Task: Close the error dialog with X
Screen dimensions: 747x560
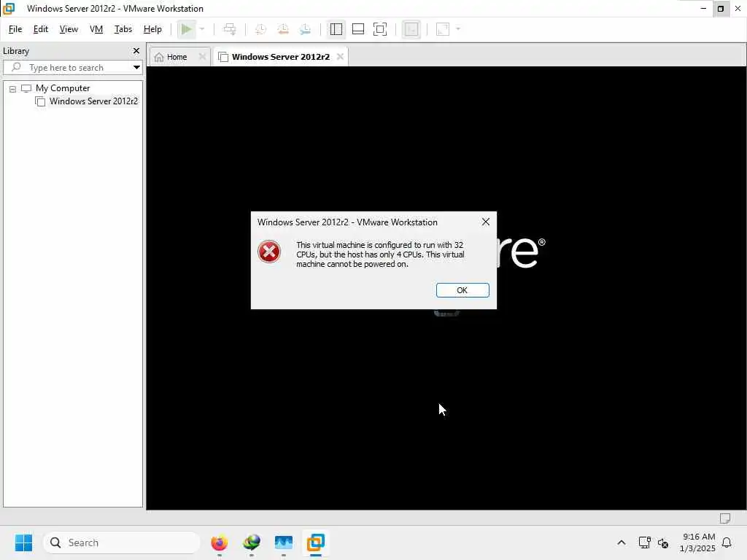Action: point(485,222)
